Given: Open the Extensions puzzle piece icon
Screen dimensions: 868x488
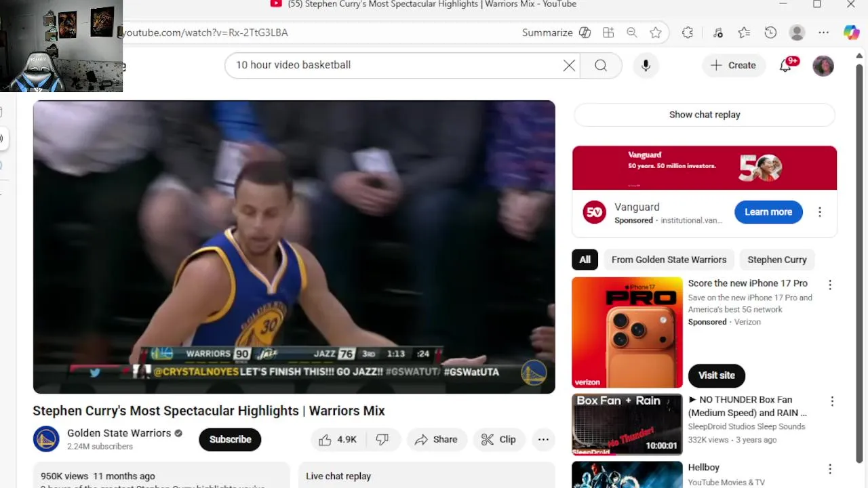Looking at the screenshot, I should point(688,33).
